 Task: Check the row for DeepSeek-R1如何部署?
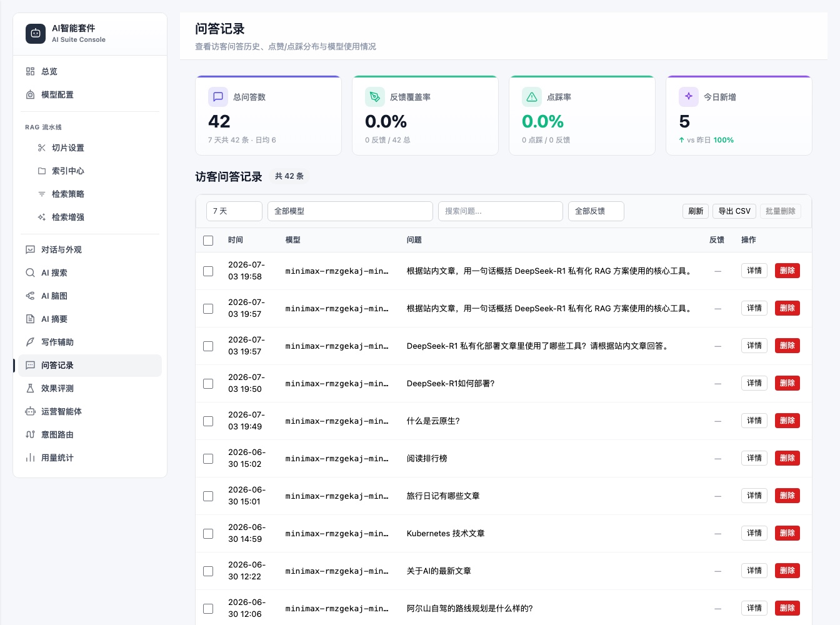point(208,384)
